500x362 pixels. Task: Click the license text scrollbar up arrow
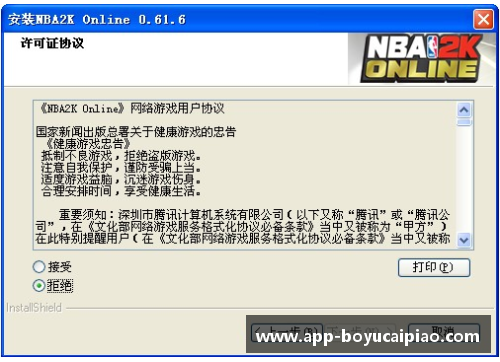click(464, 109)
